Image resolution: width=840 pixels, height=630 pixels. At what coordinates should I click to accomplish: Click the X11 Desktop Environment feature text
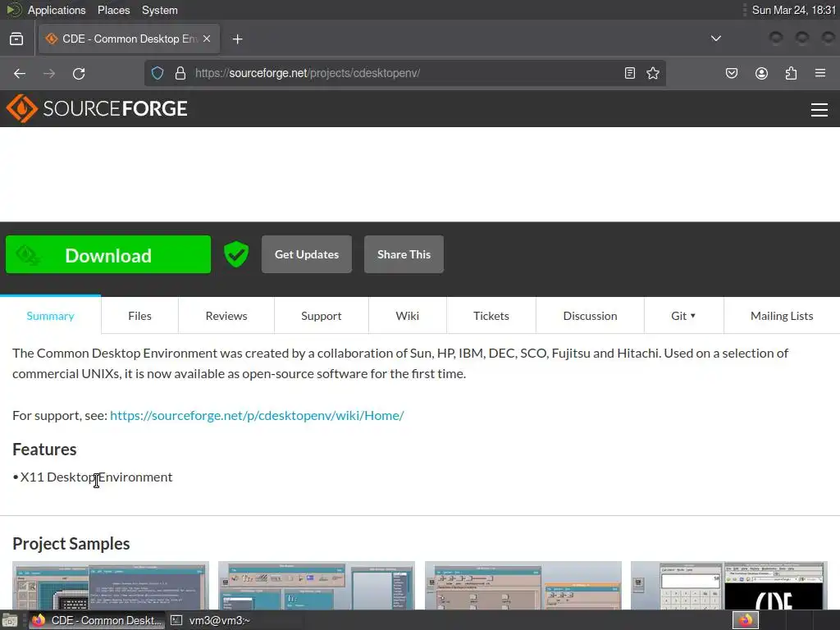97,477
